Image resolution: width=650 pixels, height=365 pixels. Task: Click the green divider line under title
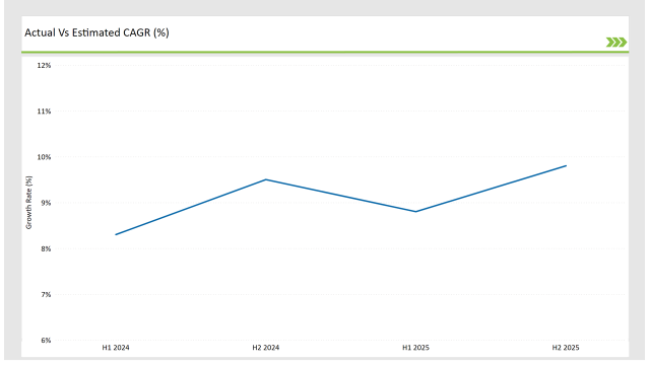click(325, 52)
